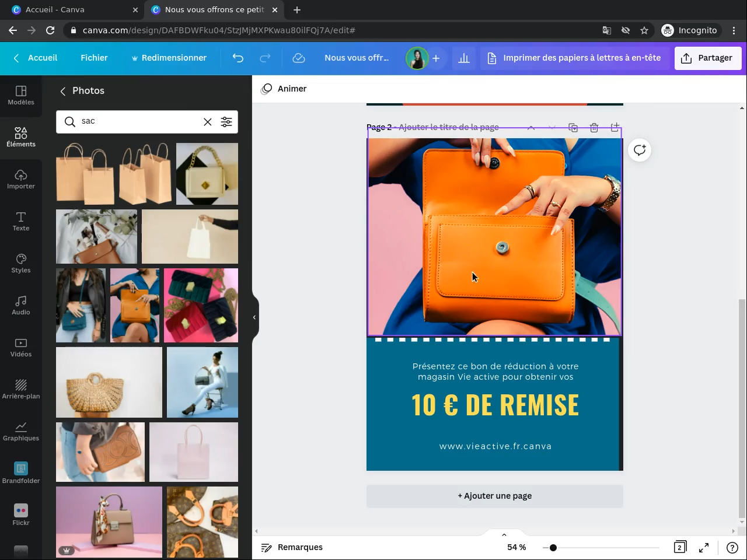
Task: Select the www.vieactive.fr.canva text
Action: click(x=495, y=446)
